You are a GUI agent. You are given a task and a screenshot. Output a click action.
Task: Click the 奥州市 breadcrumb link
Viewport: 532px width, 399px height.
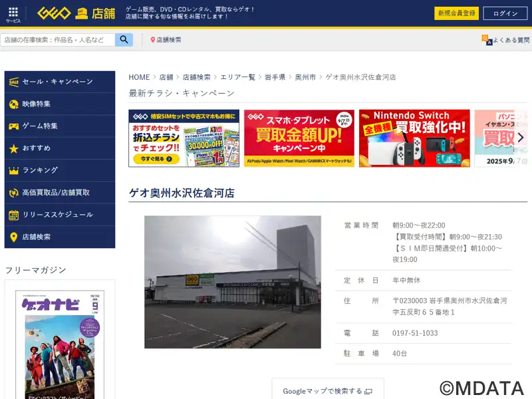(x=305, y=77)
